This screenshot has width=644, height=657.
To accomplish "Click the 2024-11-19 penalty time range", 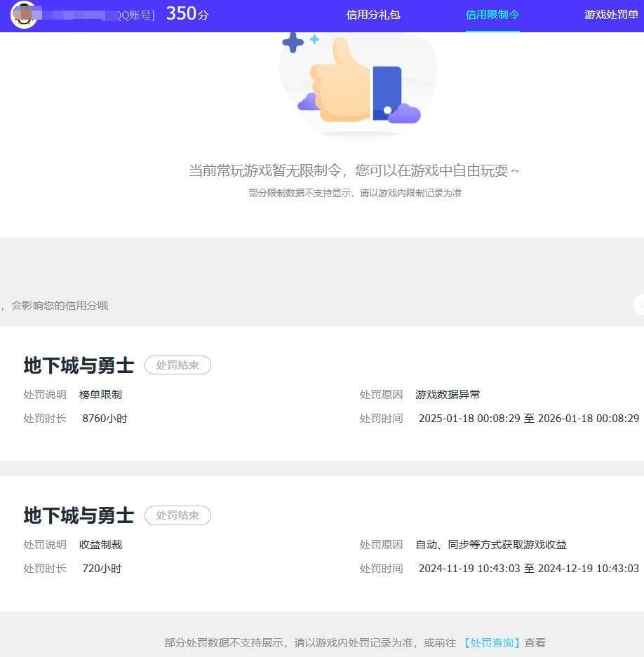I will click(529, 568).
